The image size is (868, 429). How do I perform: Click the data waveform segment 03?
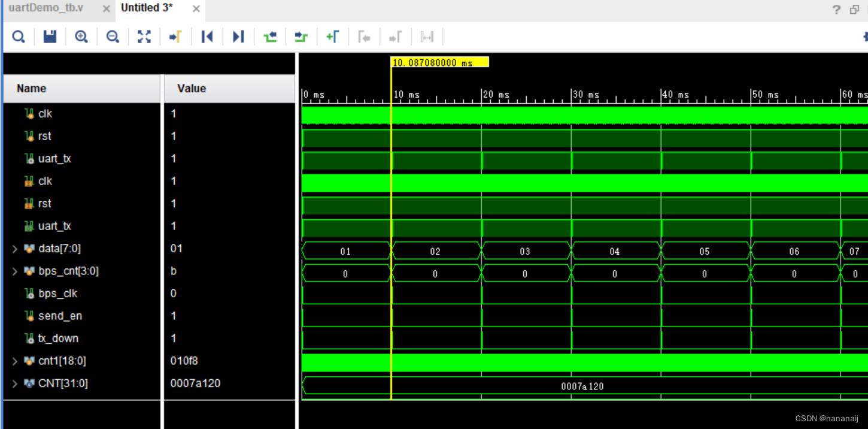point(525,251)
